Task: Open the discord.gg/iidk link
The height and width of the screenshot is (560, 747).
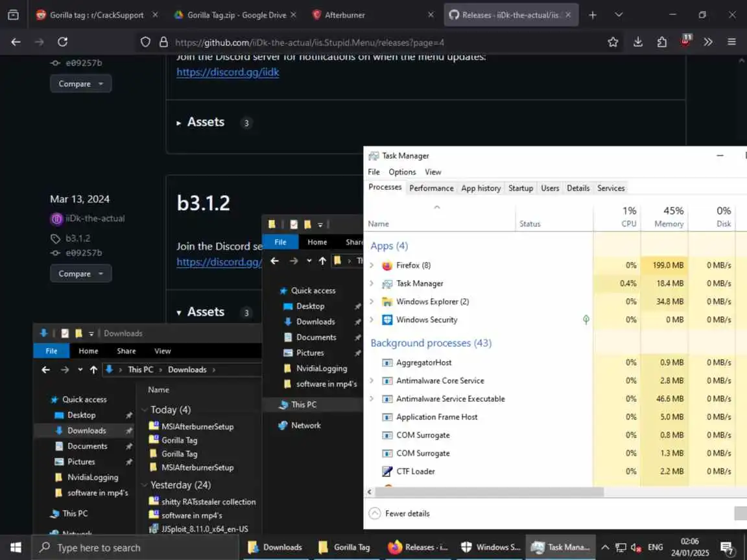Action: pos(228,72)
